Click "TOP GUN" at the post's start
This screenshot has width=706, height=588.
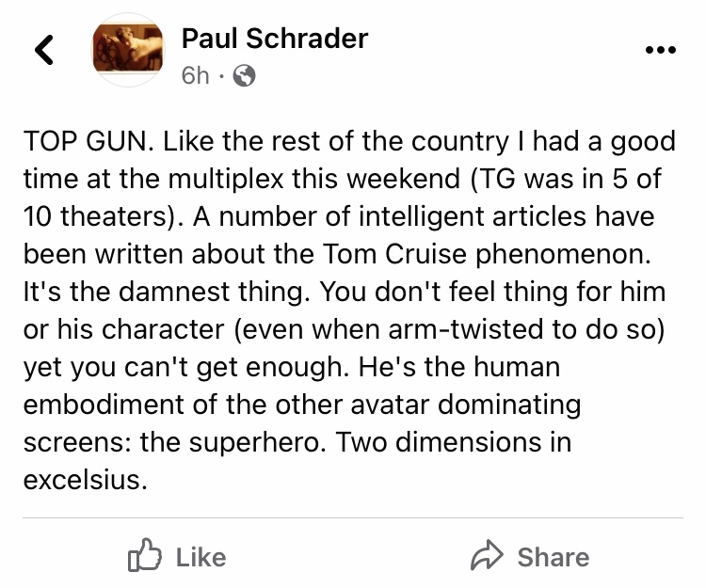81,141
